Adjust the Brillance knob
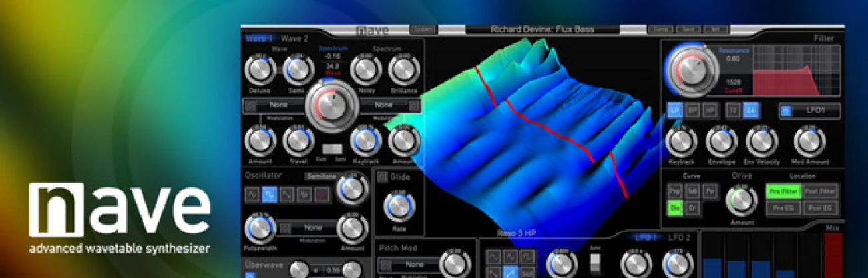 [403, 69]
